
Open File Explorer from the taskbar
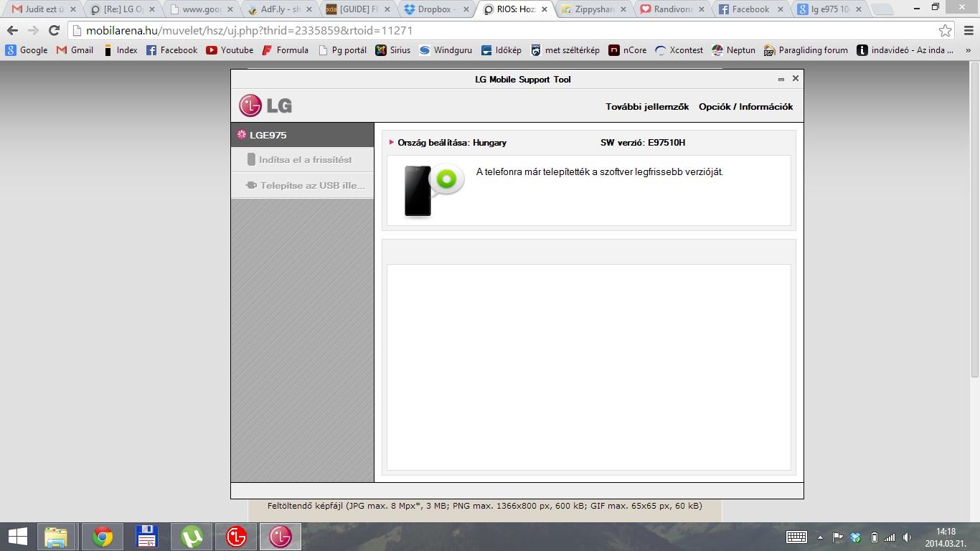56,537
